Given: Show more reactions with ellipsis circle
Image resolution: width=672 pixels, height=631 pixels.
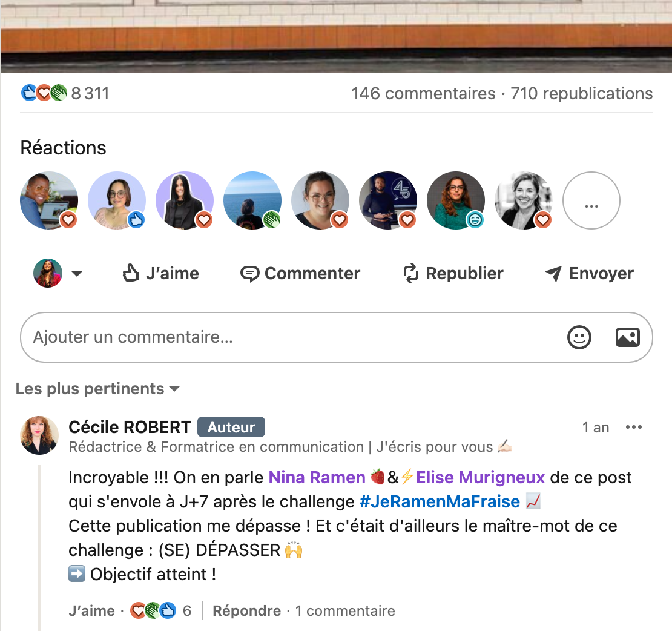Looking at the screenshot, I should [x=591, y=200].
